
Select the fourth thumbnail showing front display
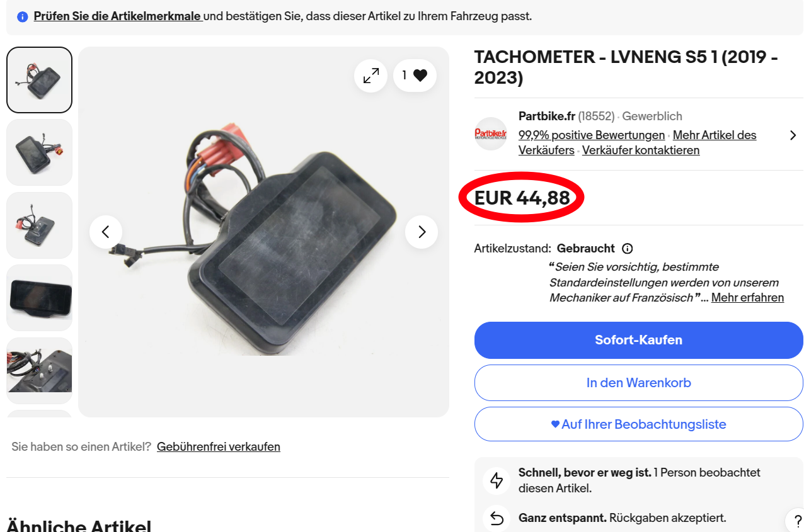click(40, 298)
